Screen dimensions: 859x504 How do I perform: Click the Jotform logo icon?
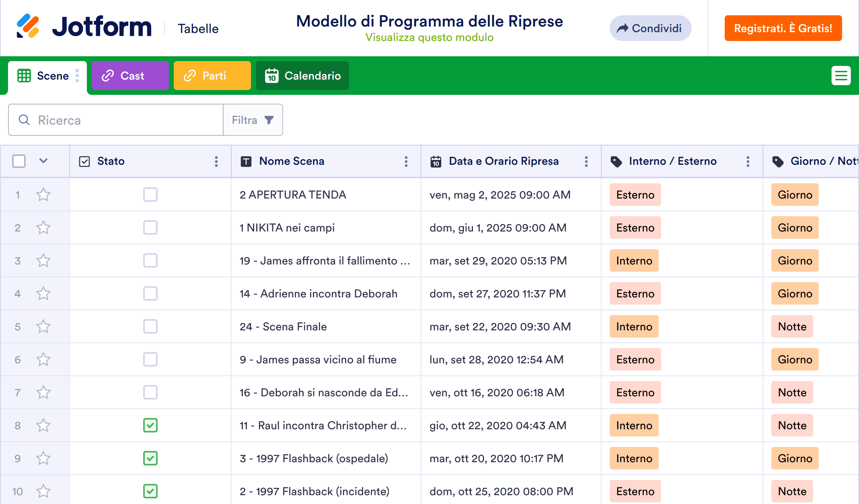[x=28, y=27]
